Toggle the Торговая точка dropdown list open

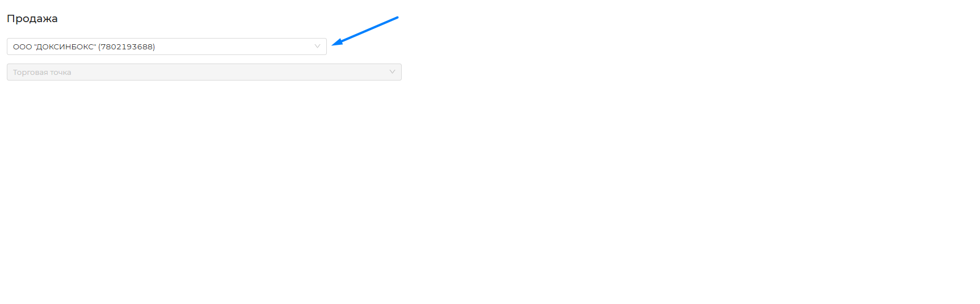point(392,72)
